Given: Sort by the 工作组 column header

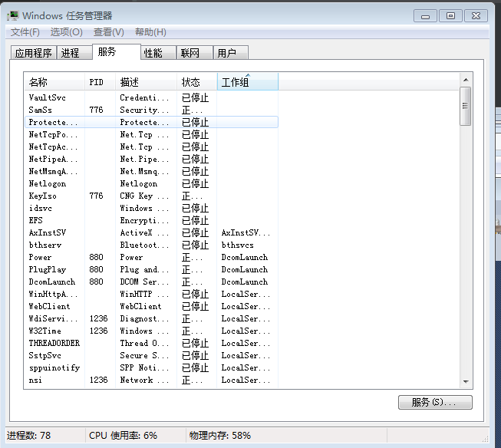Looking at the screenshot, I should coord(248,82).
